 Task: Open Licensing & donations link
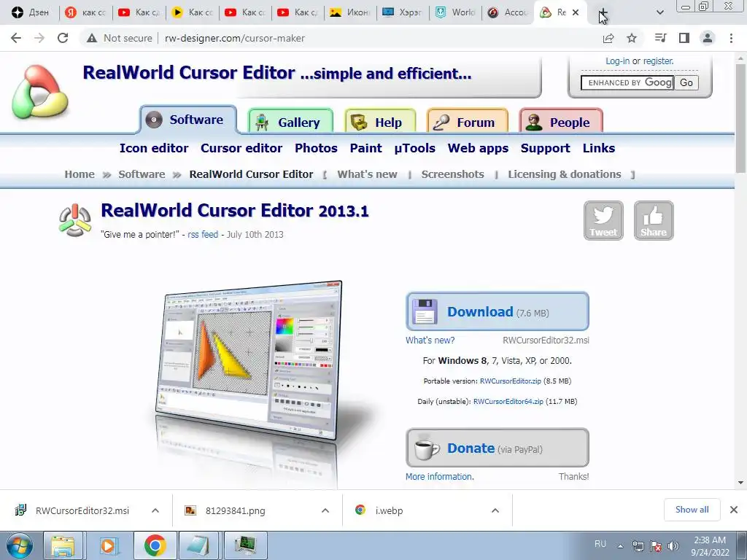tap(565, 174)
